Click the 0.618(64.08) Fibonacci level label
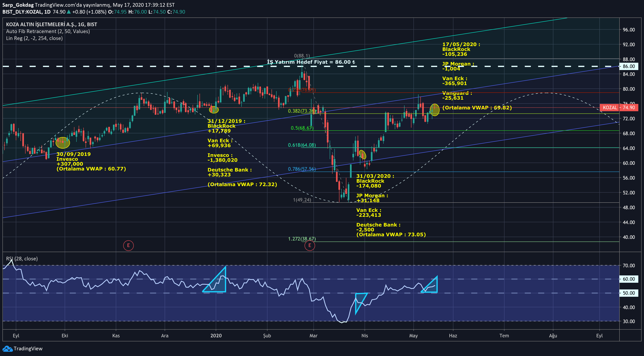 pos(302,145)
